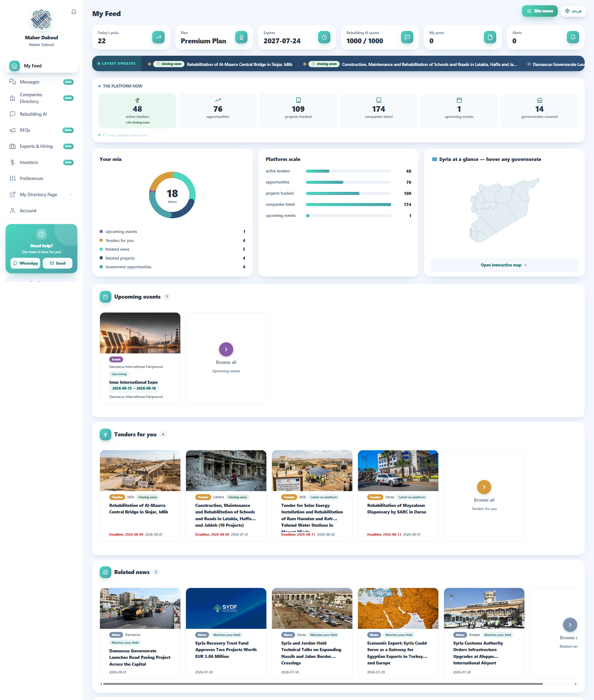Click the companies listed progress bar
594x700 pixels.
pos(349,205)
